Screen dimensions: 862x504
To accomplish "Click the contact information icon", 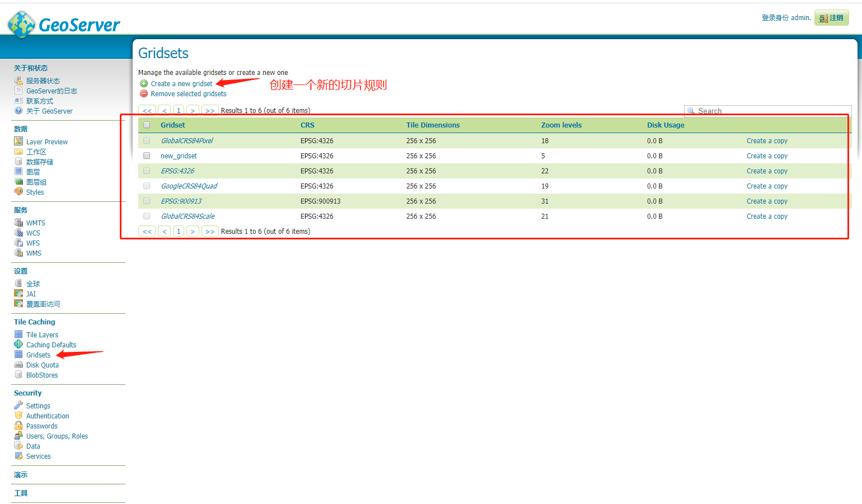I will tap(18, 101).
